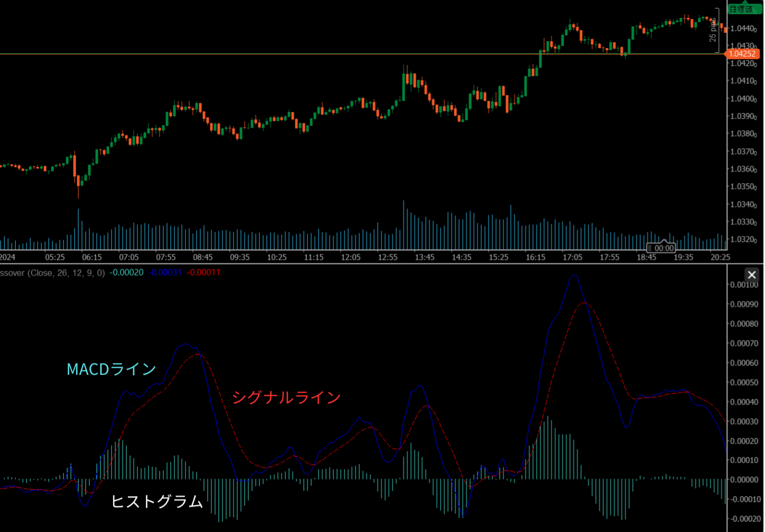Click the 0.00090 MACD axis label
This screenshot has height=532, width=765.
pyautogui.click(x=744, y=304)
